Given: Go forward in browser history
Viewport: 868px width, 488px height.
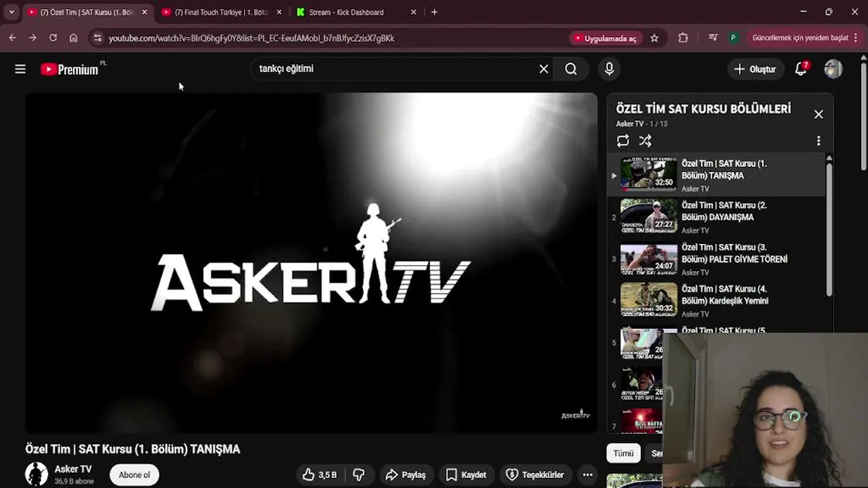Looking at the screenshot, I should point(33,38).
